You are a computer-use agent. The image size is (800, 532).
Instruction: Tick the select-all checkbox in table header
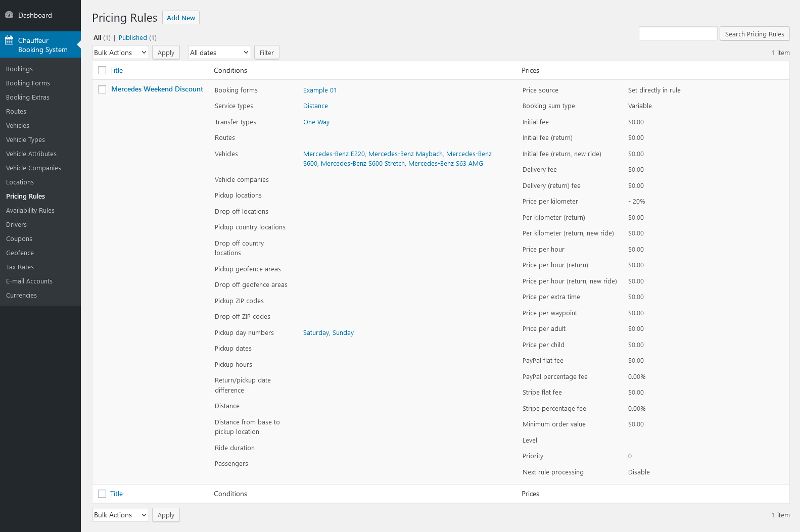click(x=102, y=71)
